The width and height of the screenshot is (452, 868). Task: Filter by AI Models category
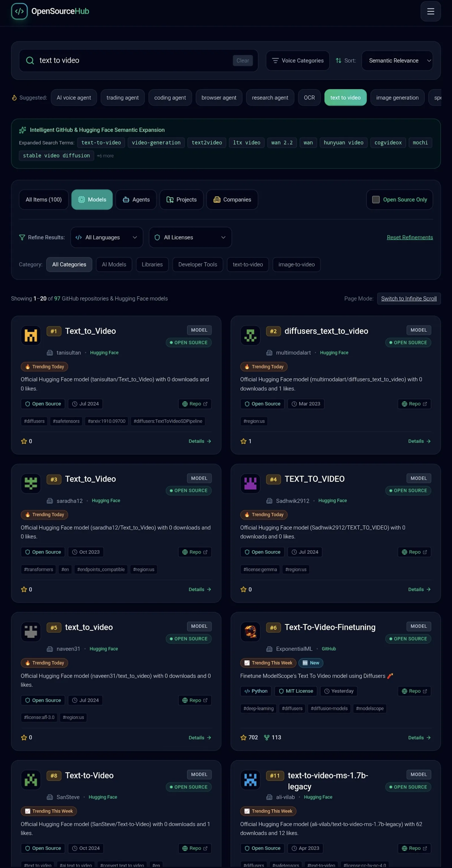114,265
